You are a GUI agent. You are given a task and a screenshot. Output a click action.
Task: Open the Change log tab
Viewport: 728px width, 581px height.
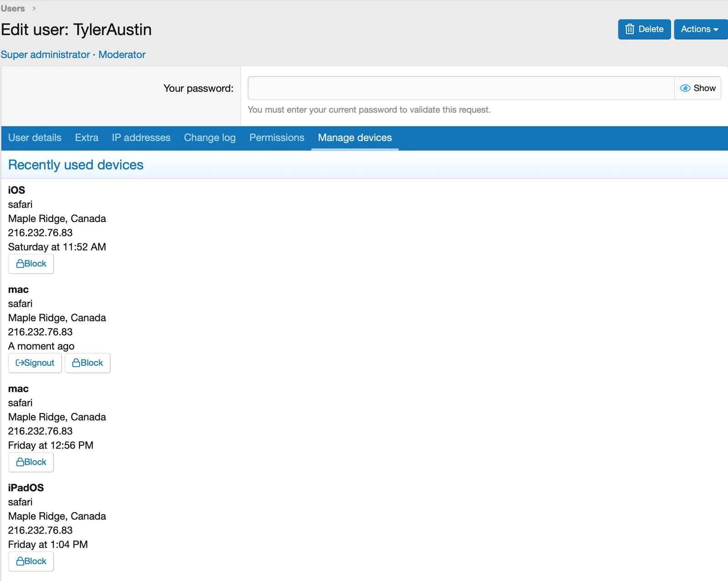210,138
